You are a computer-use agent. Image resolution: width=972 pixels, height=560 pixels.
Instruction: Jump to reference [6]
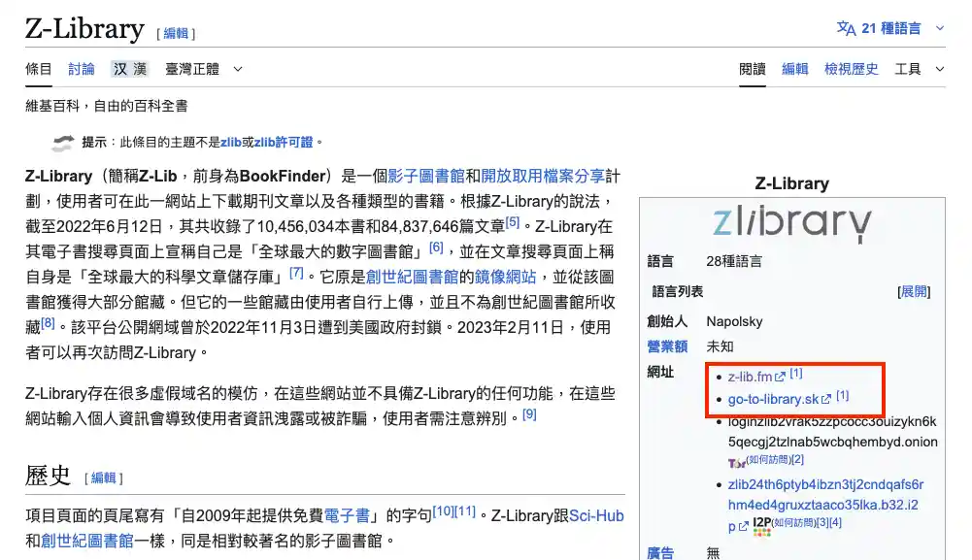[436, 247]
